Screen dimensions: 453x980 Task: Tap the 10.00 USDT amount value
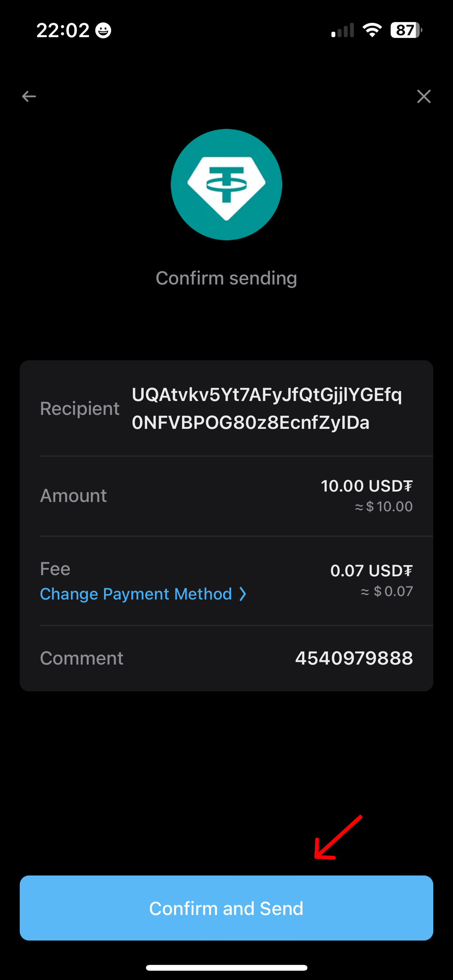coord(366,486)
